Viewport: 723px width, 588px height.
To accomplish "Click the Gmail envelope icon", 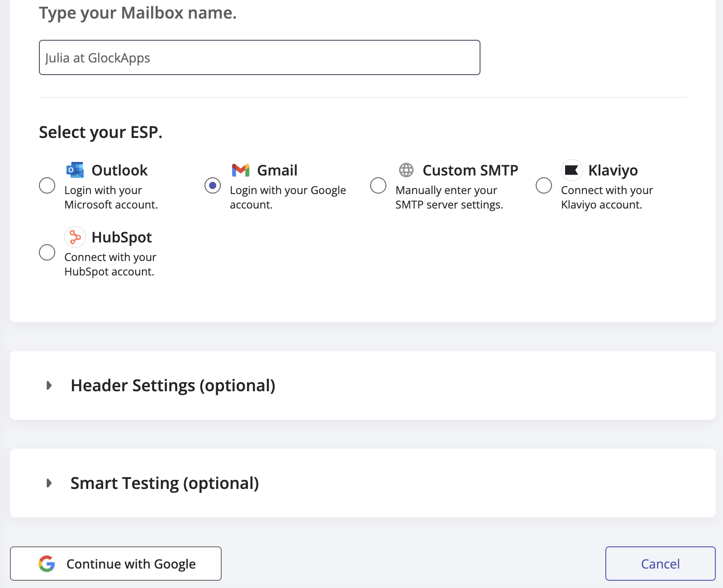I will click(x=241, y=170).
